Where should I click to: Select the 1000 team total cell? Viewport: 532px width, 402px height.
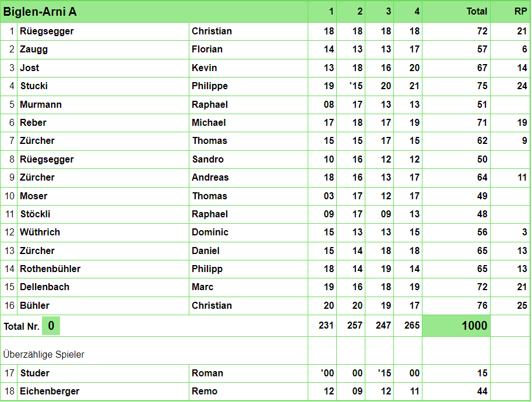pyautogui.click(x=456, y=326)
